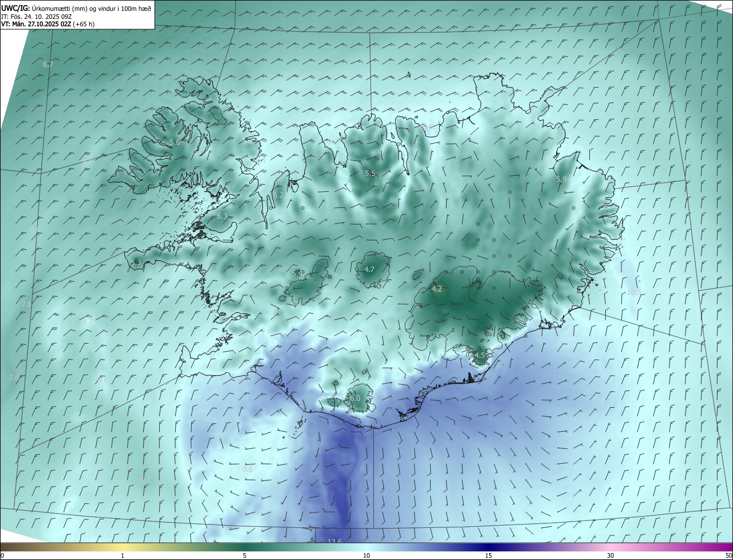
Task: Click the yellow part of the colour scale
Action: [123, 547]
